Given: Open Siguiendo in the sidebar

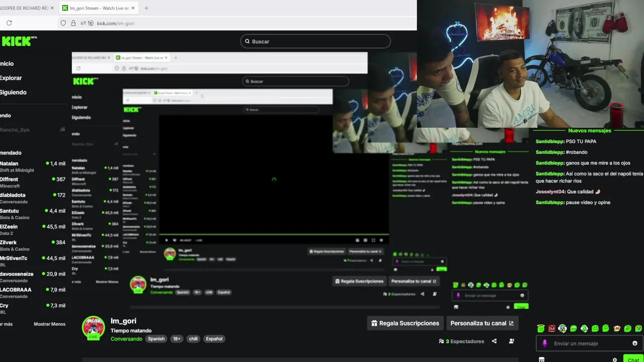Looking at the screenshot, I should click(x=14, y=93).
